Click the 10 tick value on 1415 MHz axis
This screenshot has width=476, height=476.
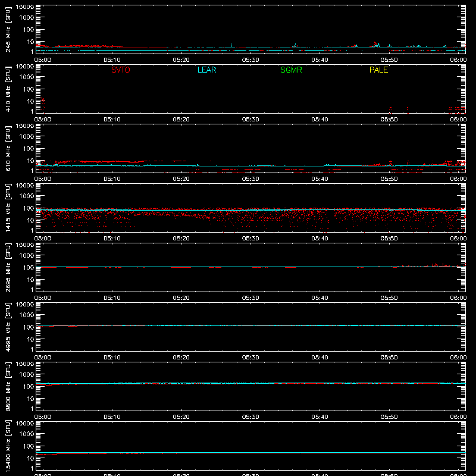pos(30,220)
